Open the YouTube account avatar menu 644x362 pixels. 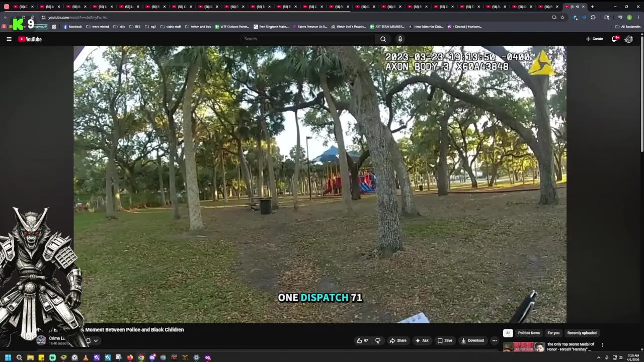[628, 39]
